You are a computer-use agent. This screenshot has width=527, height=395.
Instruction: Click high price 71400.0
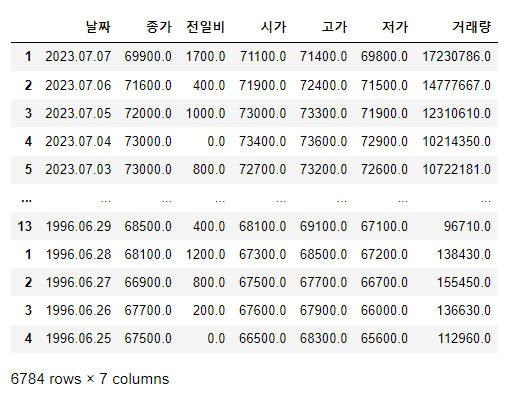[323, 56]
